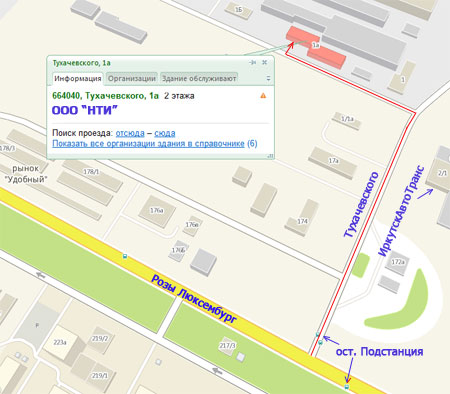
Task: Pin the Тухачевского, 1а info card
Action: pos(253,62)
